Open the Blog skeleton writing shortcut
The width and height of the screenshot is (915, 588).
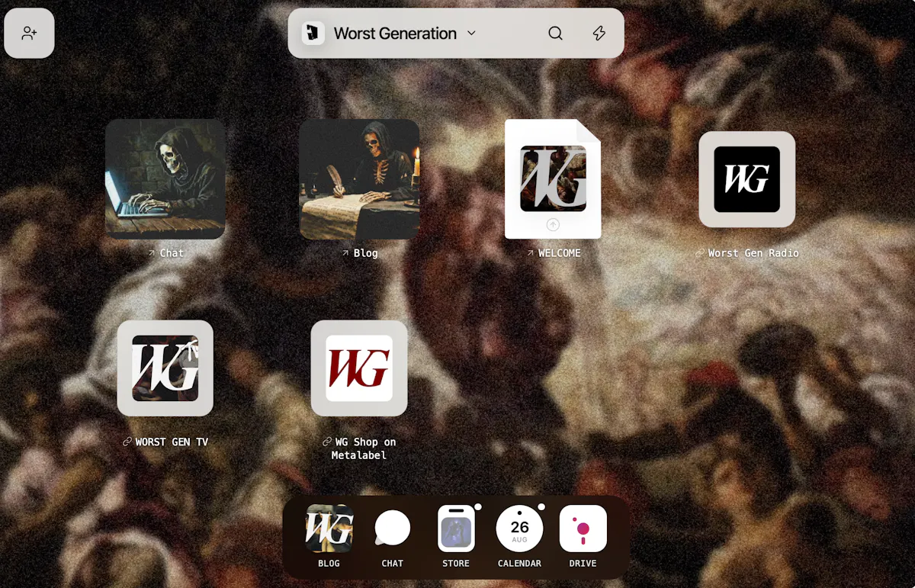359,179
